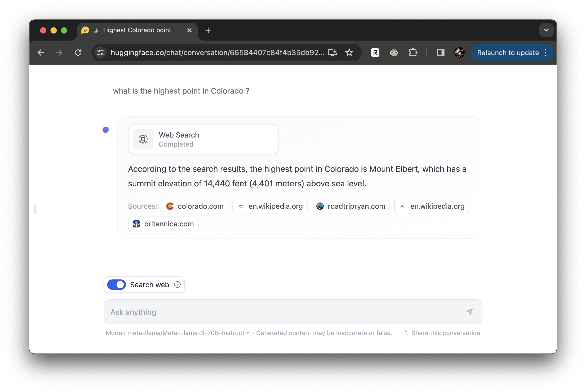
Task: Bookmark page with the star icon
Action: pos(349,53)
